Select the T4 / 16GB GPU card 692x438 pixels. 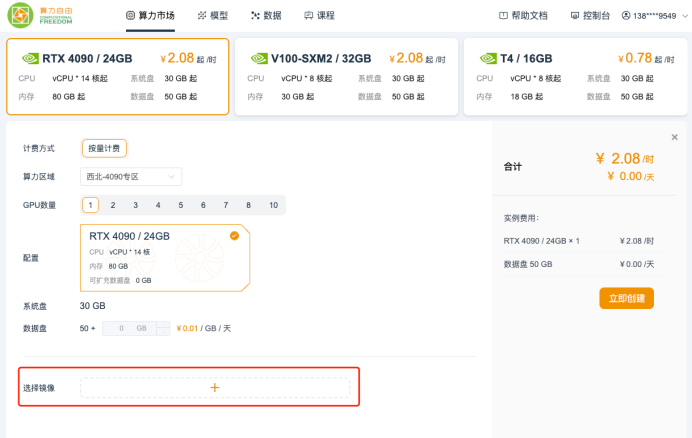point(575,76)
